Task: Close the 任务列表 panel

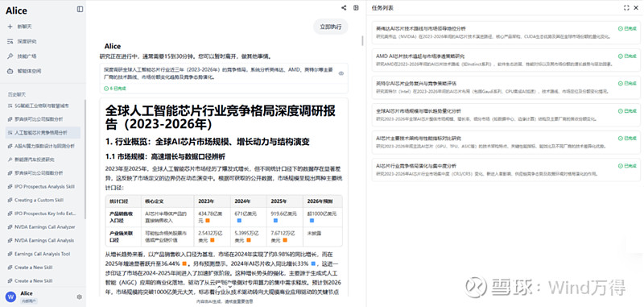Action: tap(637, 8)
